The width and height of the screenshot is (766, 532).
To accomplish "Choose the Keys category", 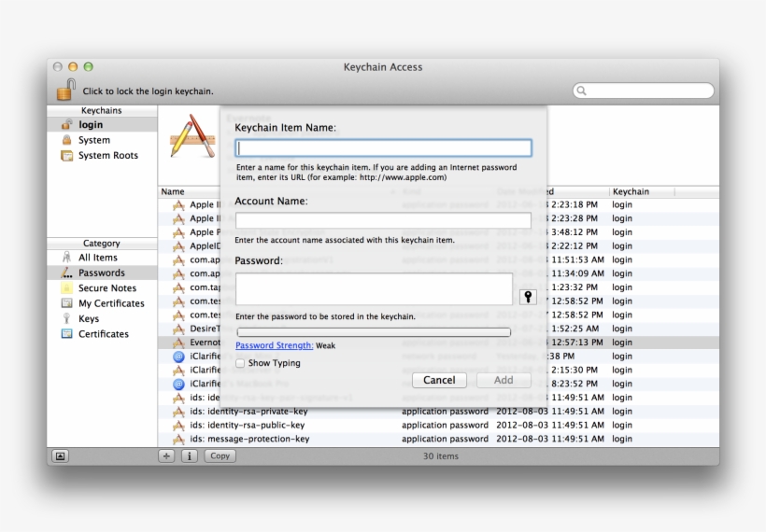I will 89,318.
